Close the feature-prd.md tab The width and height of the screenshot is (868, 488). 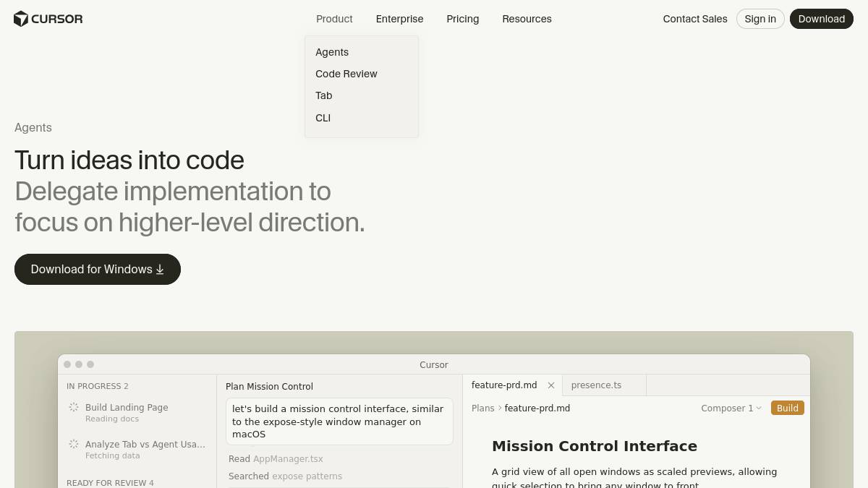coord(551,385)
